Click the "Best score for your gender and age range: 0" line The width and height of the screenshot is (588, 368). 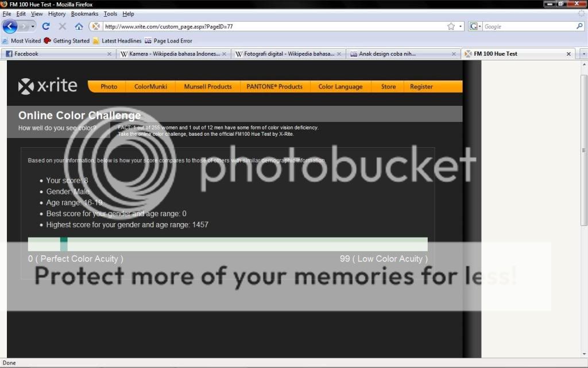pos(116,214)
